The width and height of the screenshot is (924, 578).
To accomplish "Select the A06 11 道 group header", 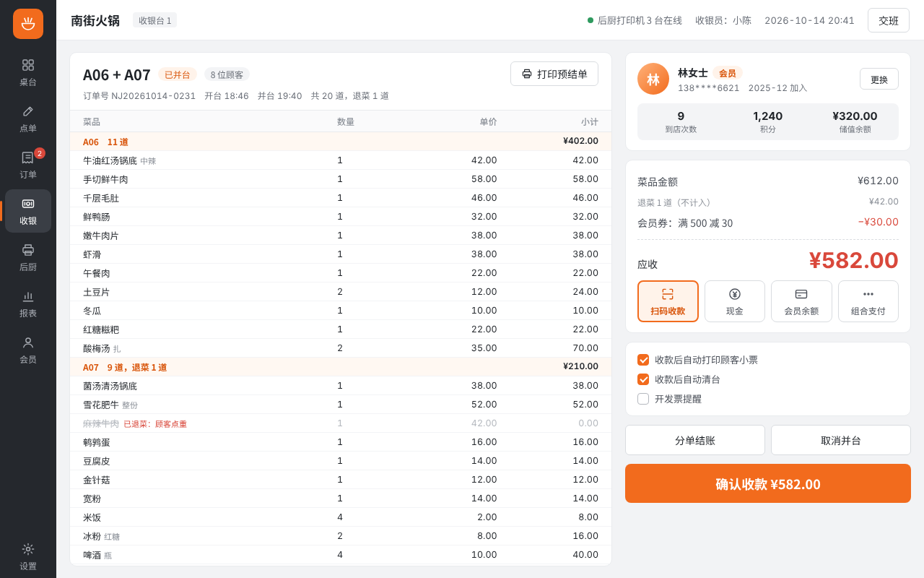I will point(341,142).
